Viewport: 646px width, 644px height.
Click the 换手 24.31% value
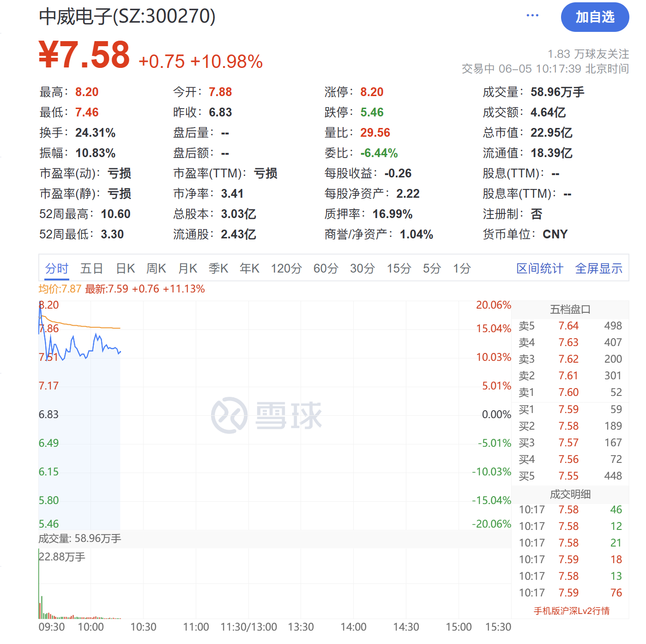[95, 133]
